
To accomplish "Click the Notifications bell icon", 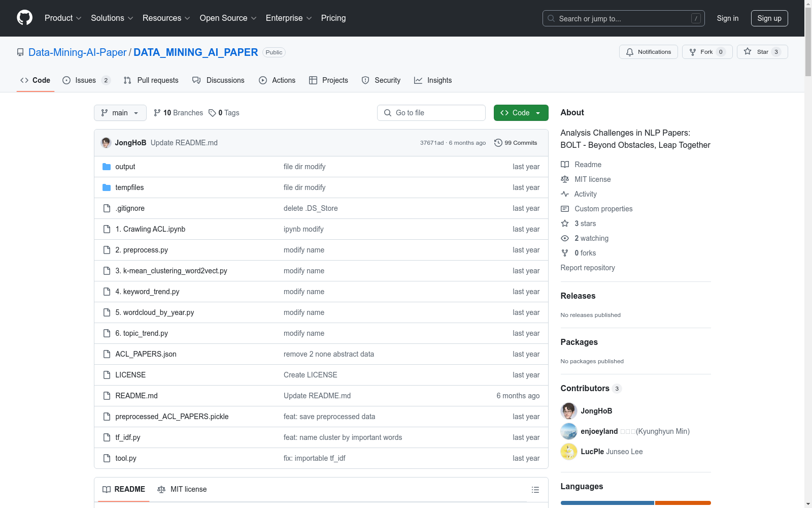I will (x=630, y=52).
